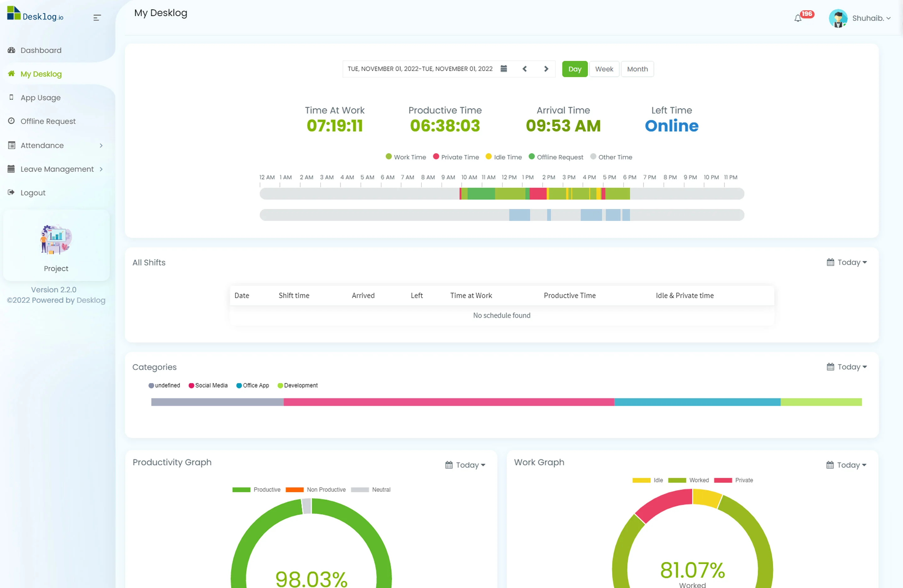Open App Usage from sidebar
The image size is (903, 588).
40,98
